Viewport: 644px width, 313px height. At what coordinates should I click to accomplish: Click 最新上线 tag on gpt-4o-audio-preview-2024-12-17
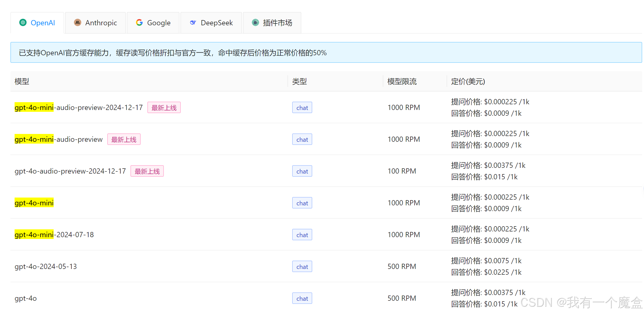coord(147,171)
